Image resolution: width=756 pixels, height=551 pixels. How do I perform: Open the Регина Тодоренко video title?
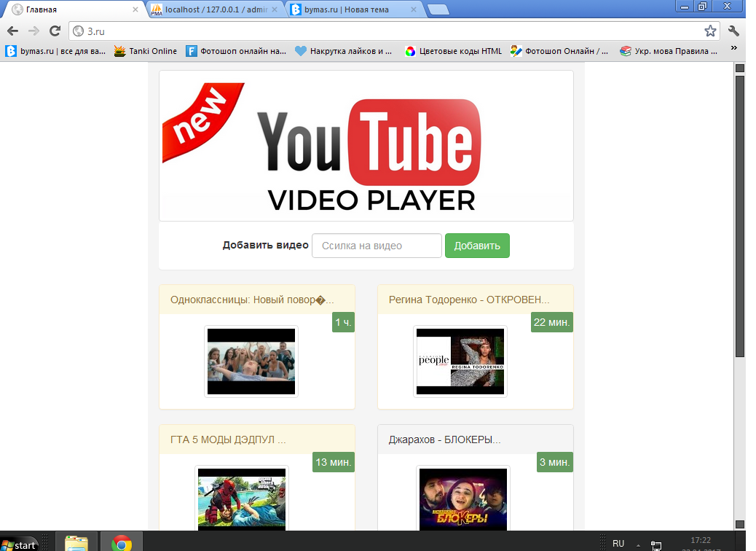coord(469,300)
